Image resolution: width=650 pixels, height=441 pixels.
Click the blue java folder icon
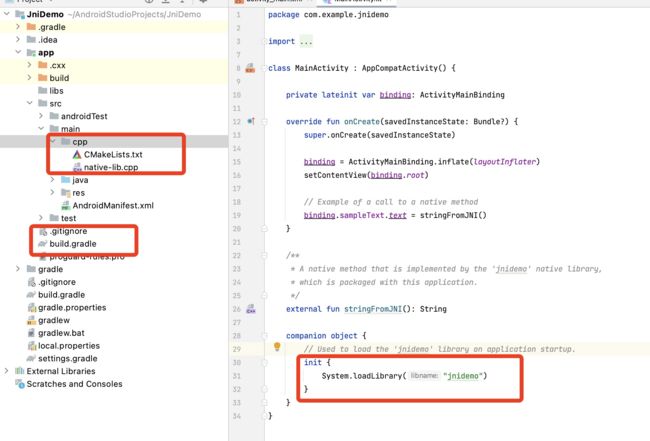tap(65, 180)
